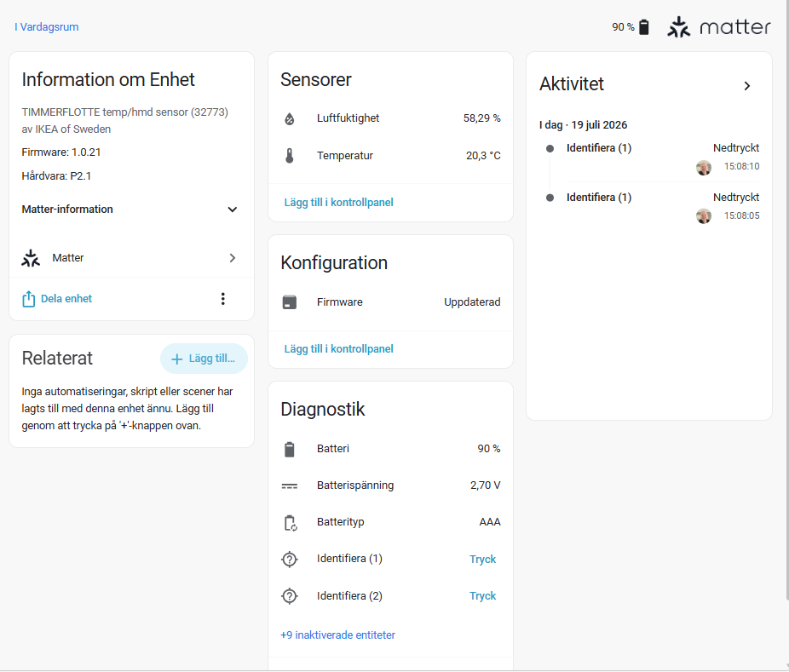Click the Dela enhet share button
Screen dimensions: 789x672
[57, 299]
